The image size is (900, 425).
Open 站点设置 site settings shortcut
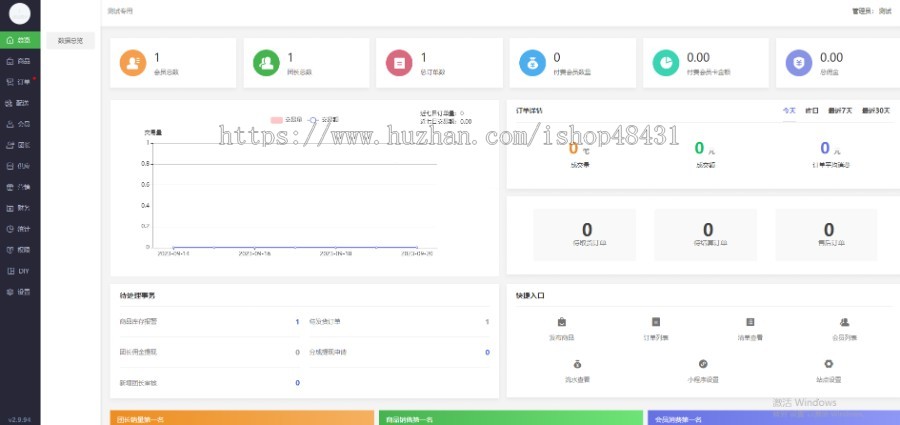click(828, 371)
